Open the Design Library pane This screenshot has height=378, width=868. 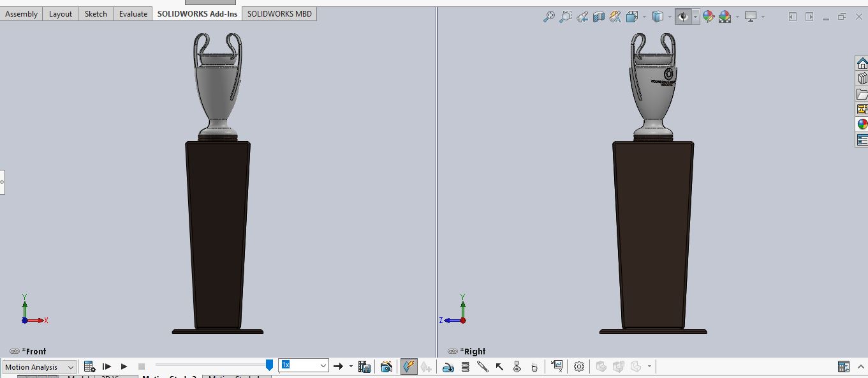(x=862, y=79)
